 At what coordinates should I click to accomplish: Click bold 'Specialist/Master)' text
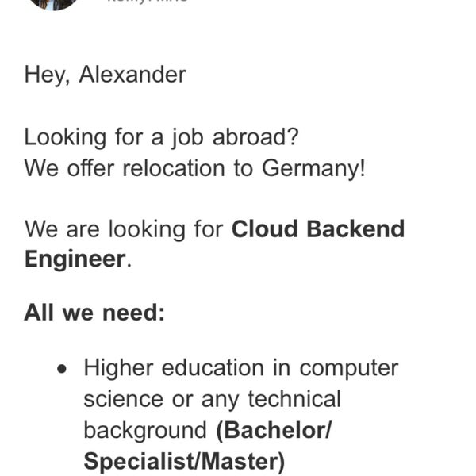click(x=184, y=462)
